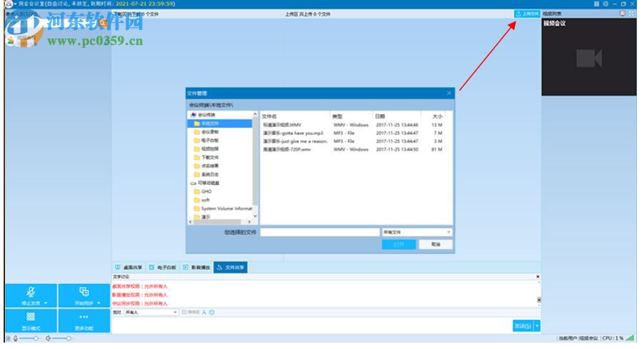This screenshot has height=349, width=644.
Task: Click the microphone icon in status bar
Action: 16,338
